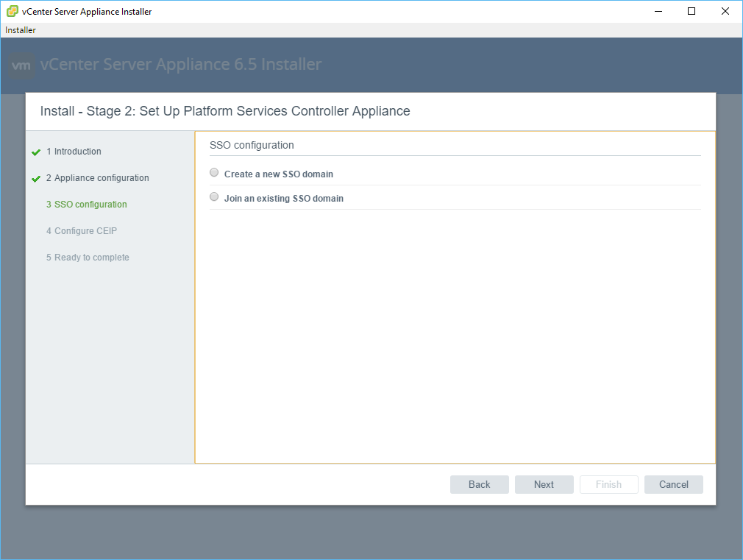Click the checkmark beside Appliance configuration
This screenshot has width=743, height=560.
pos(36,179)
